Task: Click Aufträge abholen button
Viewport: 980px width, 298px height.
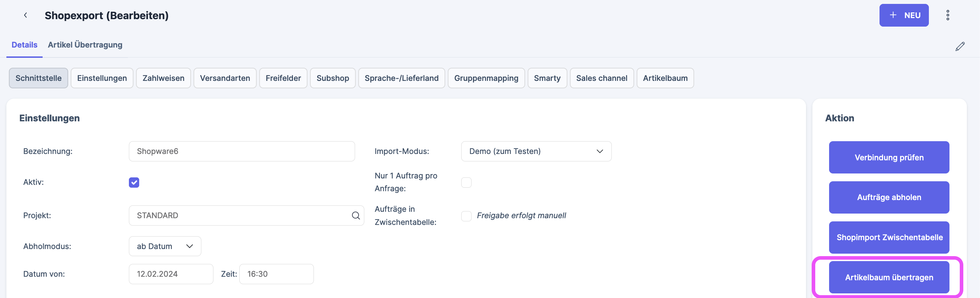Action: 889,197
